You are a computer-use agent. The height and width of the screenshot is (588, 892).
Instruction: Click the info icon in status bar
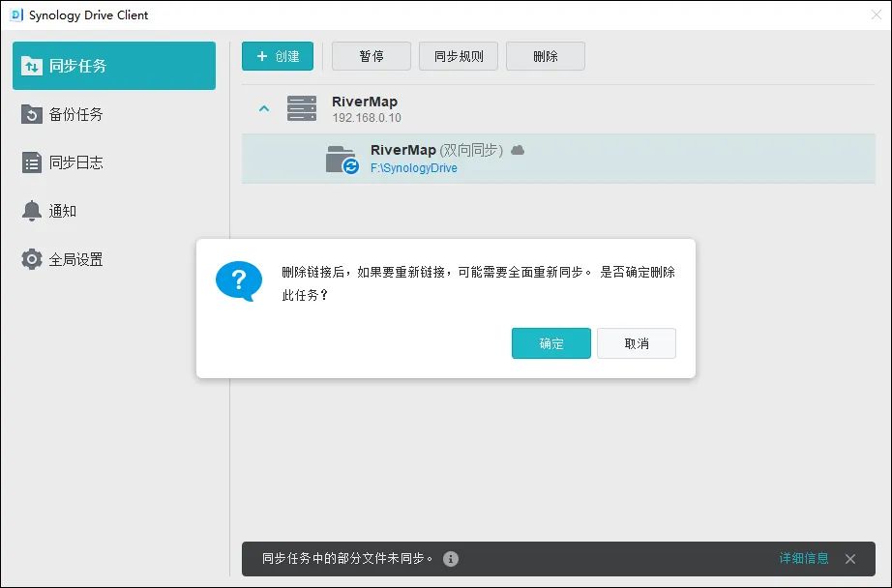click(451, 559)
